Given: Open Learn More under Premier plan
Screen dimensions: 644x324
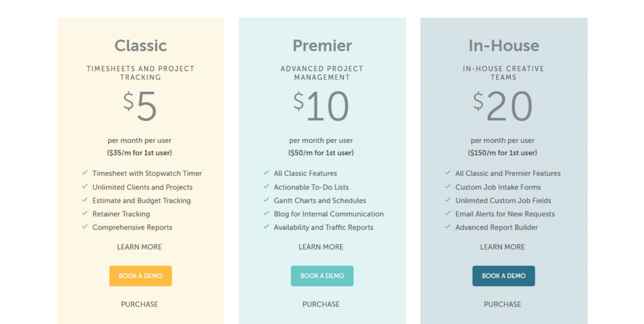Looking at the screenshot, I should 321,247.
